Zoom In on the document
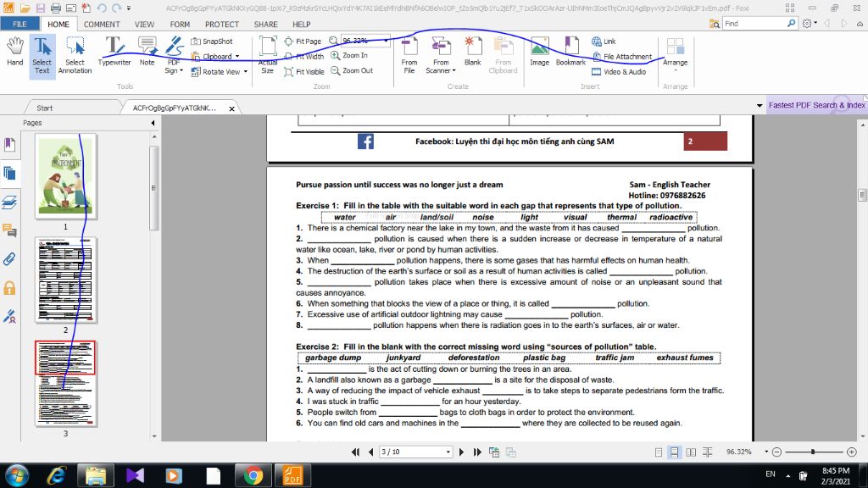 tap(349, 55)
